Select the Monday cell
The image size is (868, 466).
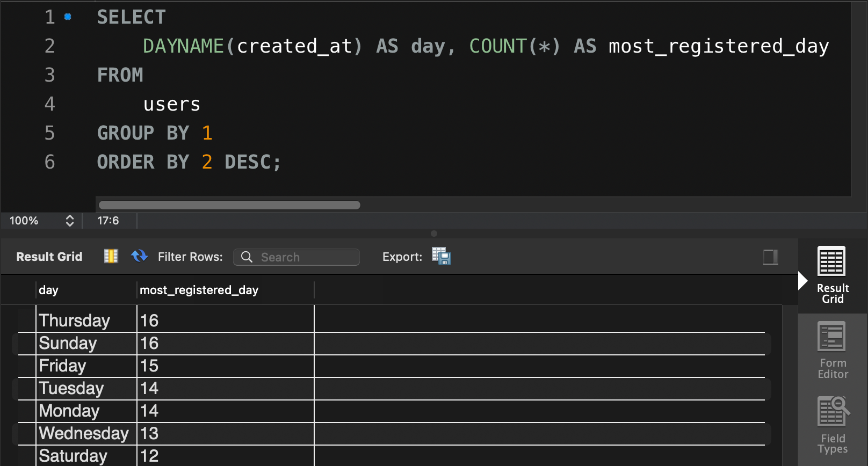pos(86,411)
